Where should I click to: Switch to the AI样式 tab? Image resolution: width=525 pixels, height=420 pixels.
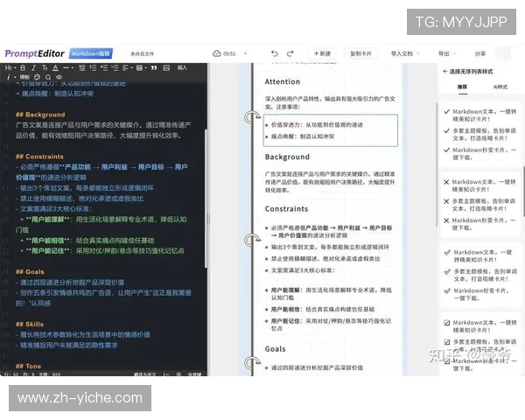tap(500, 87)
